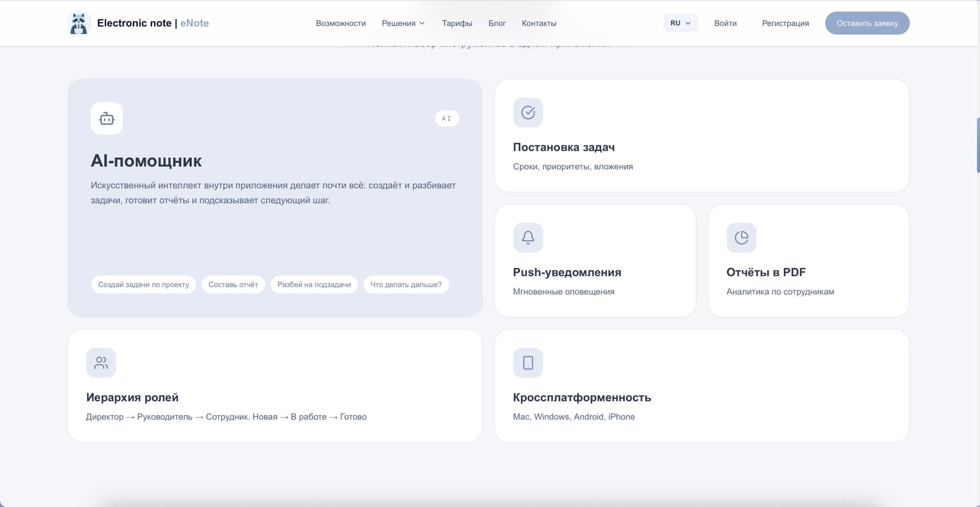This screenshot has height=507, width=980.
Task: Go to the Тарифы page
Action: point(457,23)
